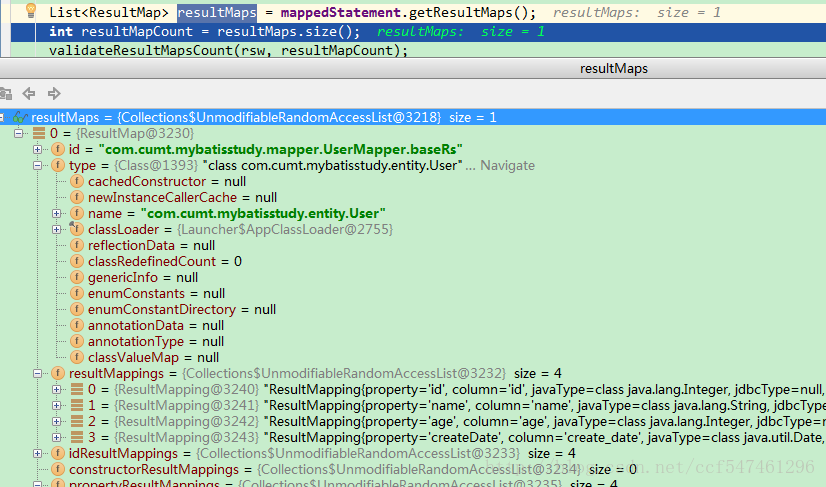
Task: Select the classRedefinedCount = 0 row
Action: (x=165, y=261)
